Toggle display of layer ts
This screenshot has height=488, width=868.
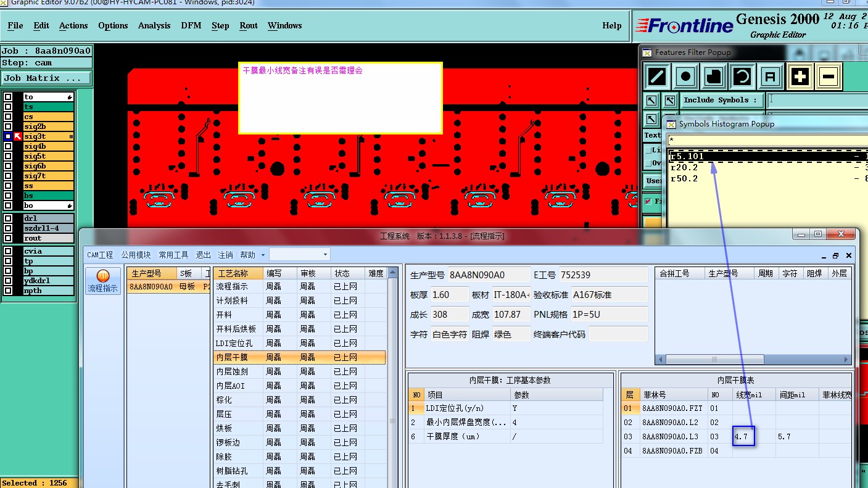click(8, 107)
